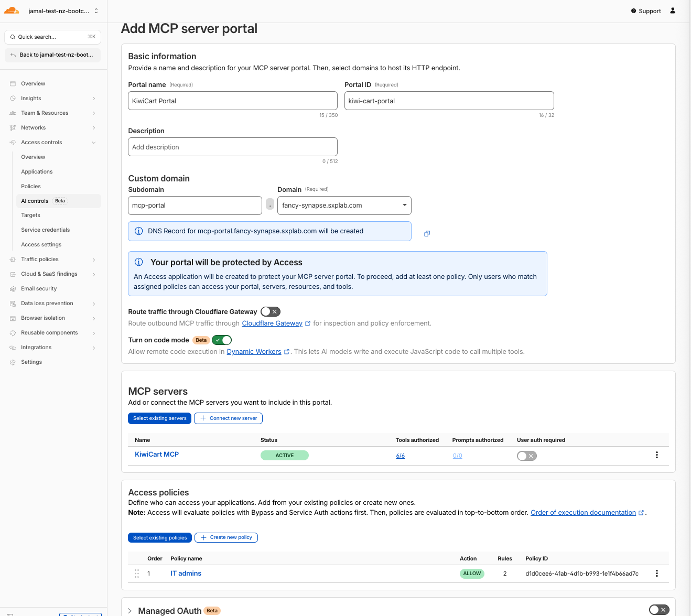Disable the code mode toggle

(222, 340)
